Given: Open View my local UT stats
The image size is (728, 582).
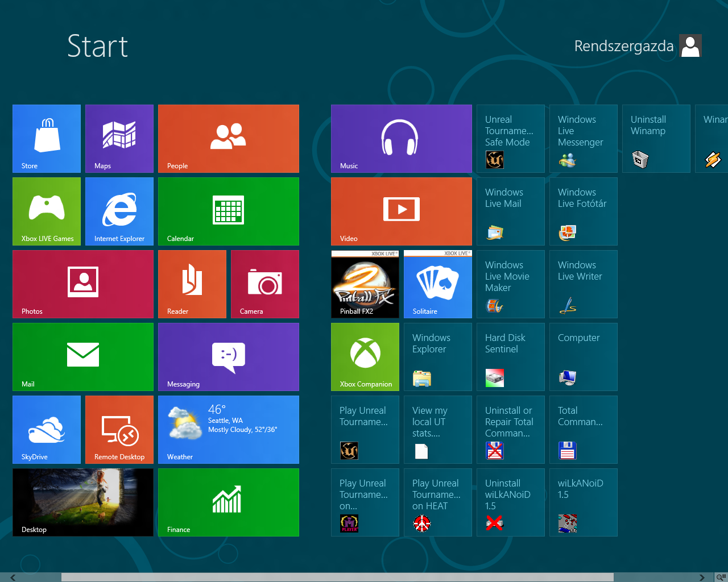Looking at the screenshot, I should (x=437, y=429).
